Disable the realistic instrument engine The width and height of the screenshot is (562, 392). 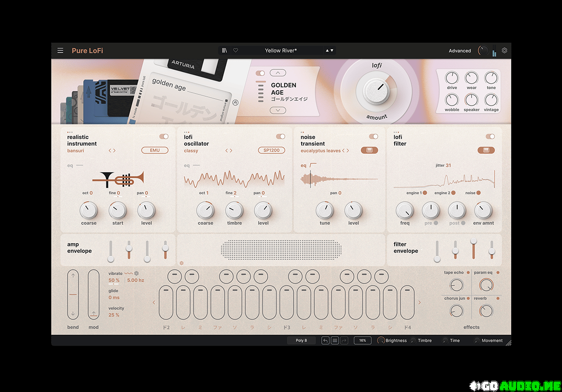click(x=164, y=136)
